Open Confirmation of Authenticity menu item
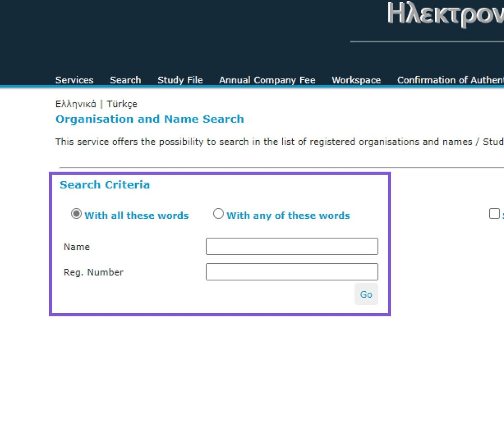 [x=450, y=80]
